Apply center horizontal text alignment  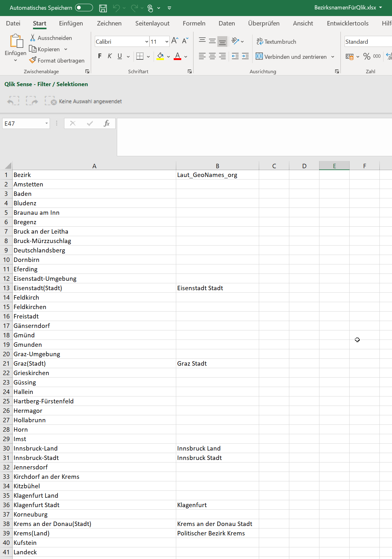[212, 56]
